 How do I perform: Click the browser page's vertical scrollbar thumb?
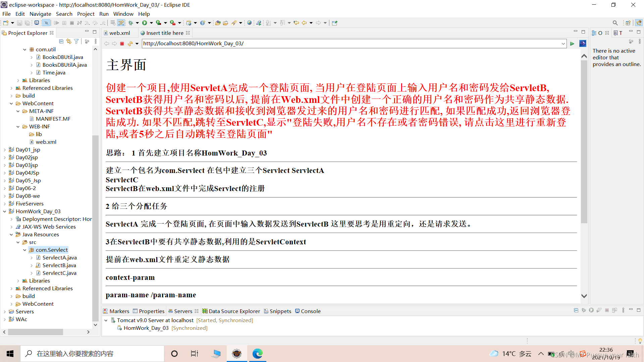584,141
